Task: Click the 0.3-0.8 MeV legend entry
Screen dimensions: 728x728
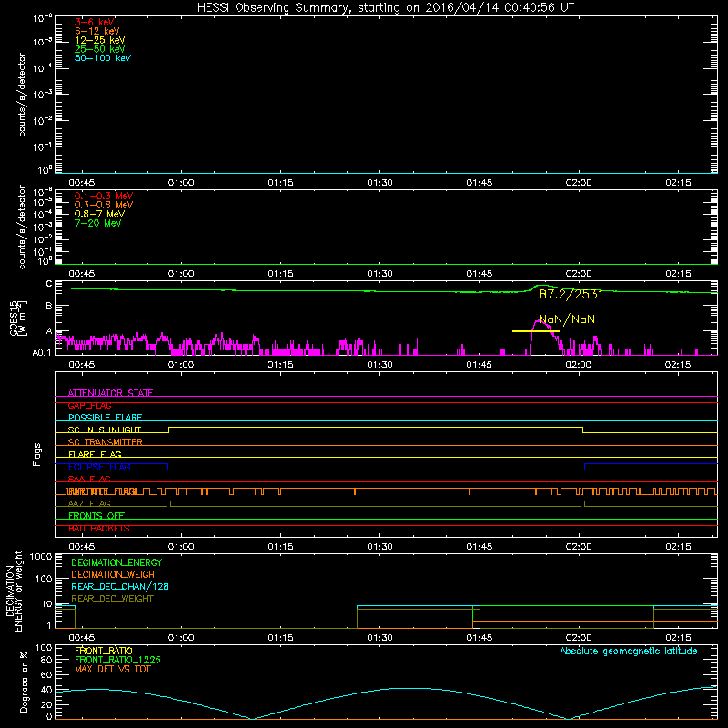Action: pyautogui.click(x=104, y=205)
